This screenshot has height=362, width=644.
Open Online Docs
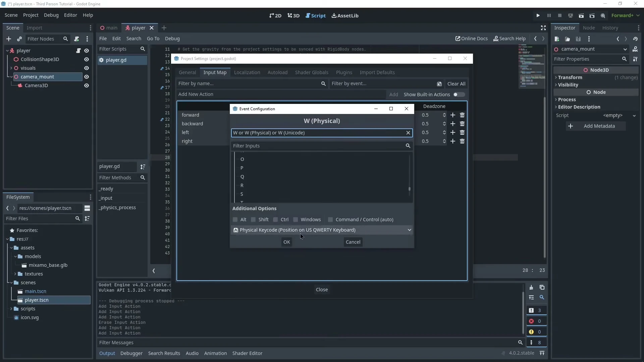(x=471, y=39)
